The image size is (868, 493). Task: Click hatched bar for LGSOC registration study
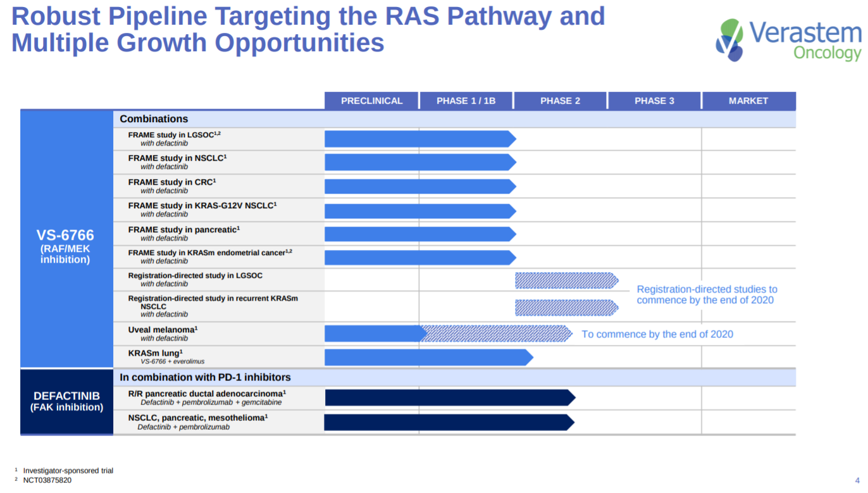tap(567, 280)
